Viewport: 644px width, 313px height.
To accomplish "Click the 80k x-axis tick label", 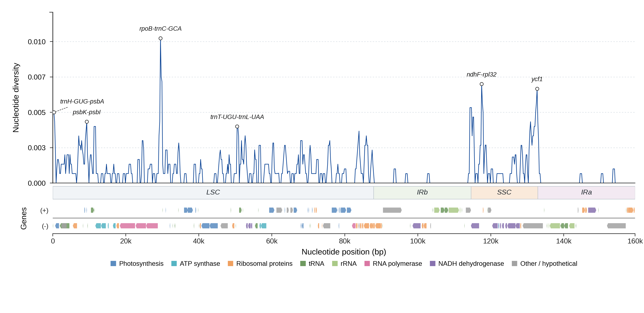I will tap(345, 241).
